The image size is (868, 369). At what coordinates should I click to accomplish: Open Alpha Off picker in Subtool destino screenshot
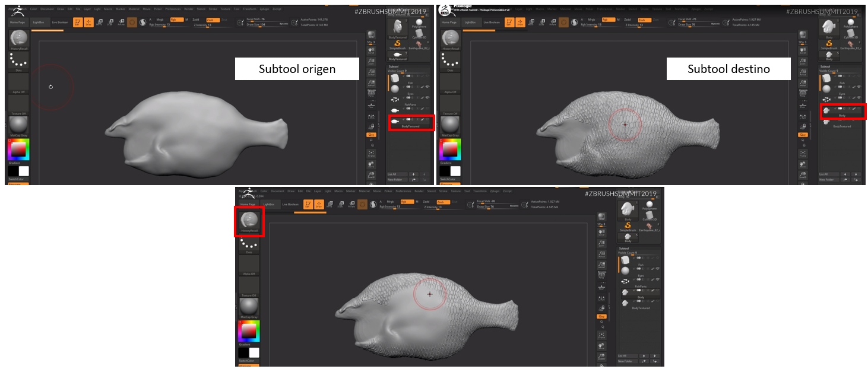451,83
